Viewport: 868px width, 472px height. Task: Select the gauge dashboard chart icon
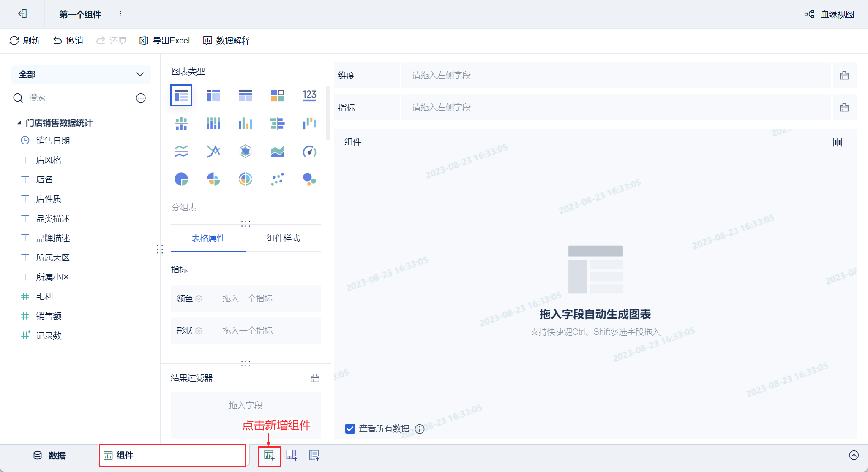tap(309, 151)
